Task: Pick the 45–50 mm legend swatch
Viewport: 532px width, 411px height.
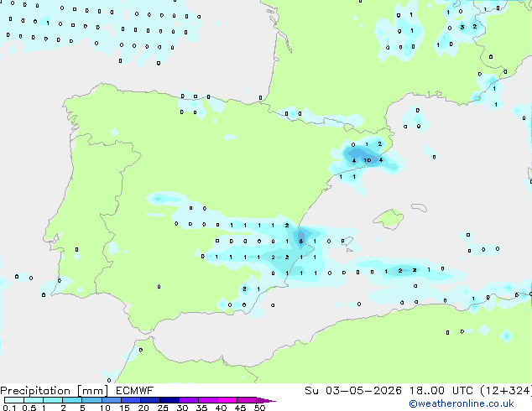Action: click(247, 400)
